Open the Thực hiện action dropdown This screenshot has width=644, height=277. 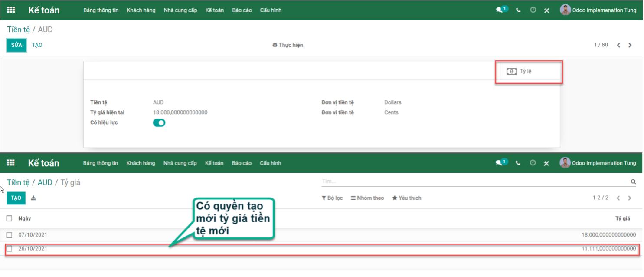click(x=288, y=45)
